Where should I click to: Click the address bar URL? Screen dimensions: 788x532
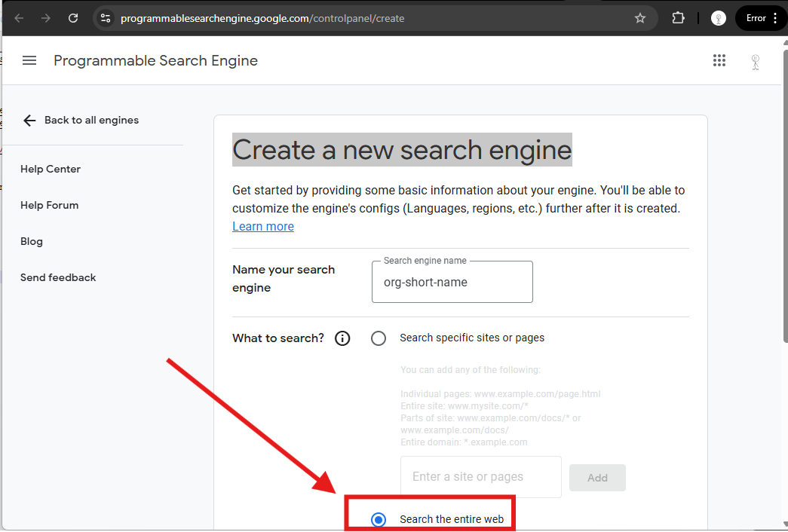(262, 19)
